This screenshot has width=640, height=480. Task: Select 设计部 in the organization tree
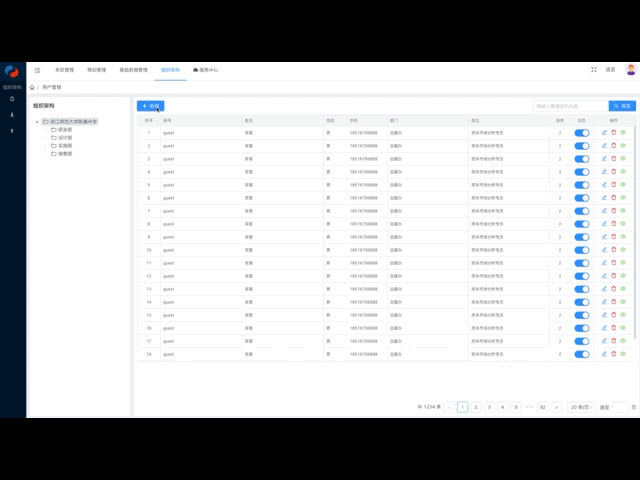[65, 138]
